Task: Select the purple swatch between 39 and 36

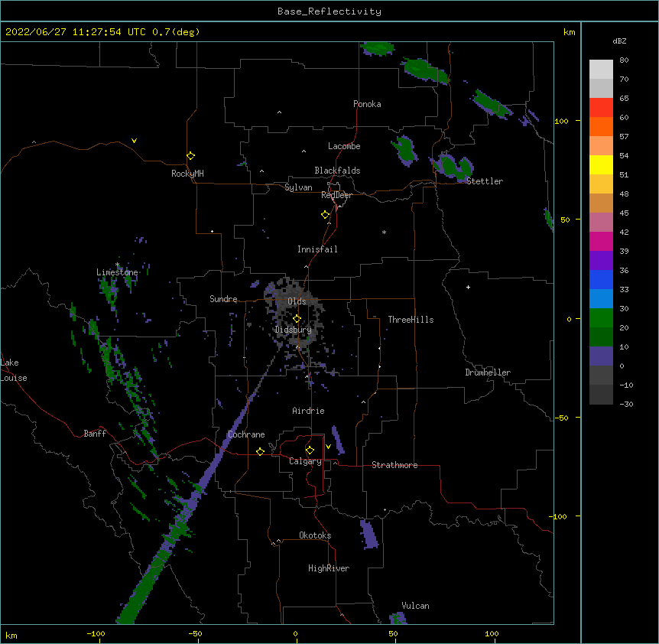Action: pos(601,260)
